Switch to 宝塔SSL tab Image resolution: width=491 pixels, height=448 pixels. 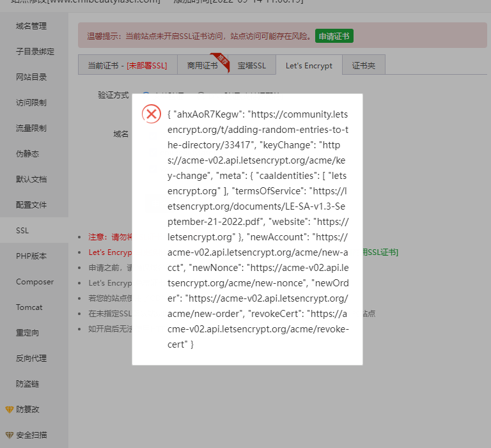click(252, 65)
